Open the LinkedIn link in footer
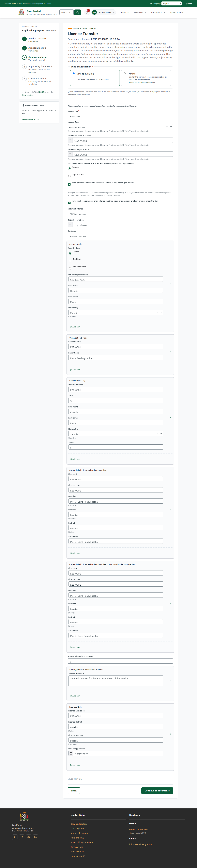 35,837
